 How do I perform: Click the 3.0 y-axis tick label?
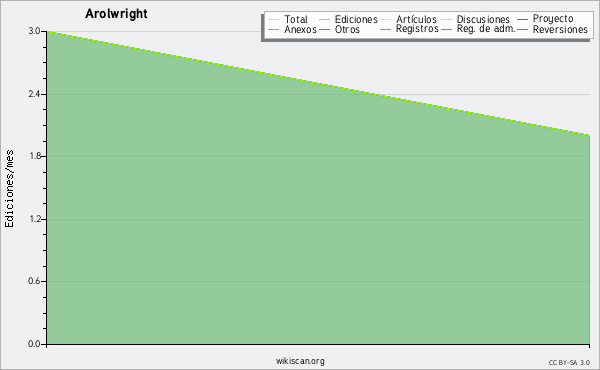[34, 31]
